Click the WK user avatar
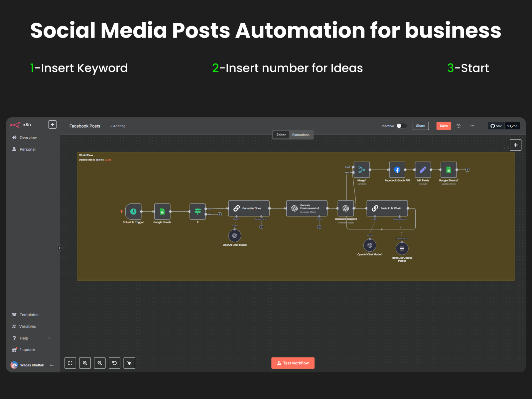Image resolution: width=532 pixels, height=399 pixels. [x=14, y=365]
